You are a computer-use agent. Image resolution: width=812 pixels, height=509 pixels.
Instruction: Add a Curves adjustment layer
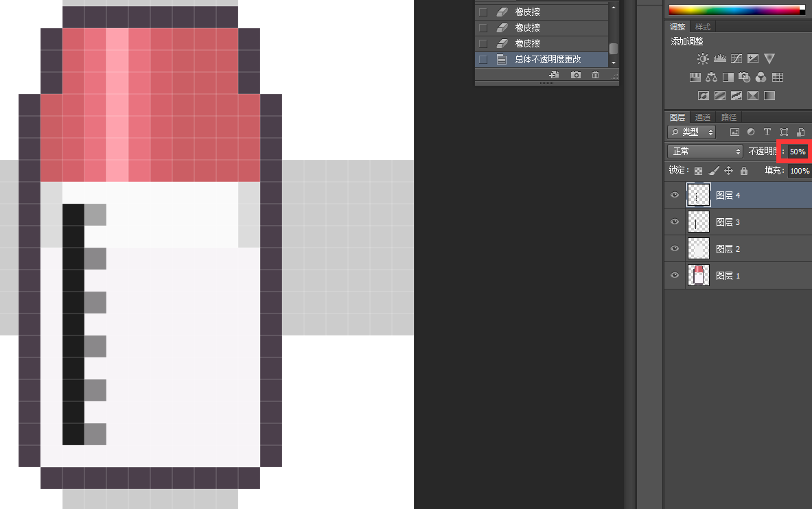[736, 58]
